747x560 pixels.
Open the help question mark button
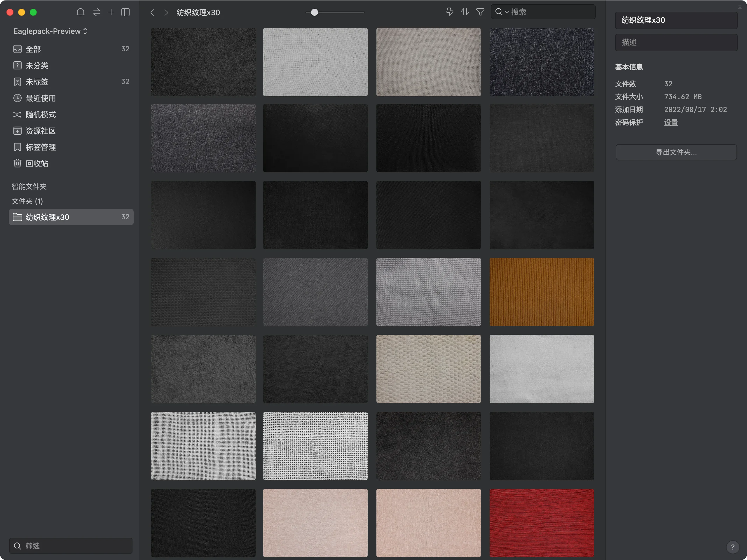pyautogui.click(x=733, y=547)
